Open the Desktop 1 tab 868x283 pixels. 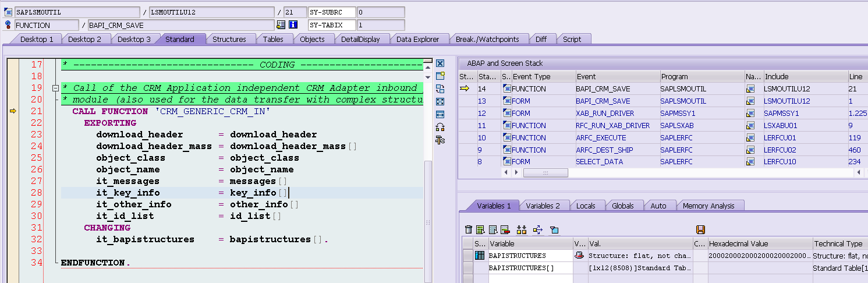(x=37, y=39)
